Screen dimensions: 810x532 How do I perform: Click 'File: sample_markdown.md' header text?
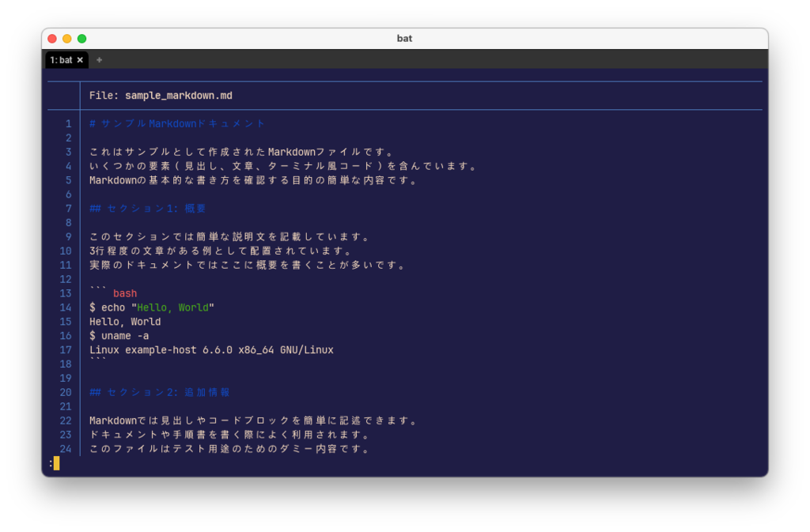(x=161, y=96)
